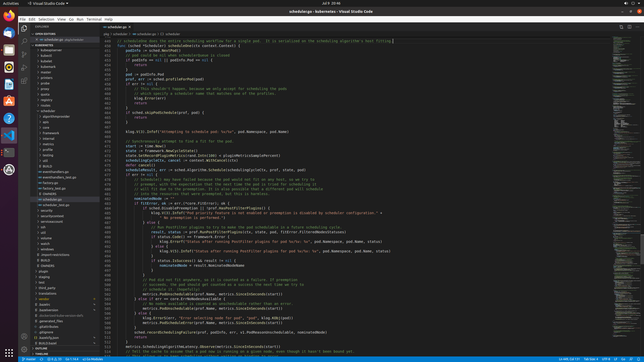This screenshot has width=644, height=362.
Task: Open the Run menu
Action: 80,19
